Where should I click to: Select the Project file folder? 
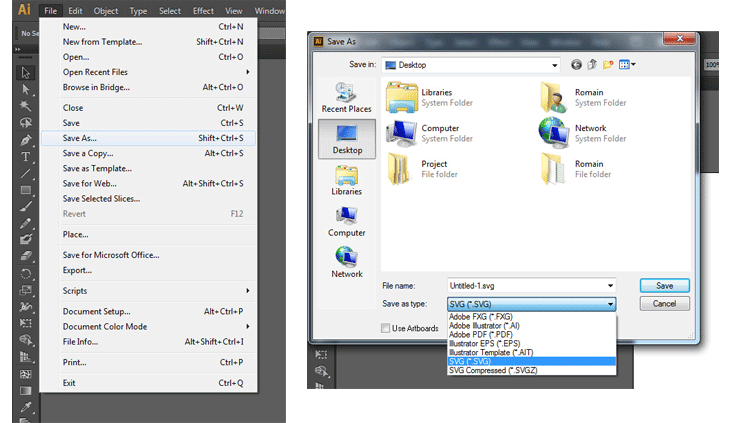pos(422,169)
